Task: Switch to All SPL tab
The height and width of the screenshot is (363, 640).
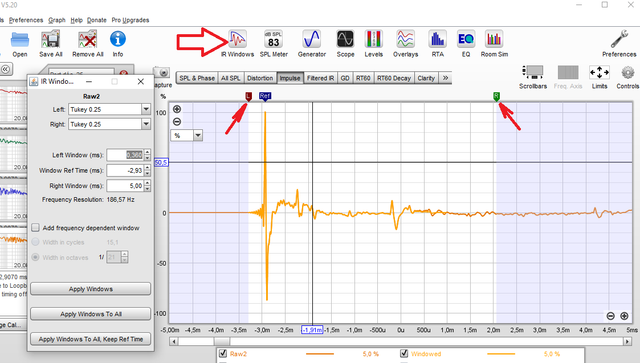Action: click(231, 78)
